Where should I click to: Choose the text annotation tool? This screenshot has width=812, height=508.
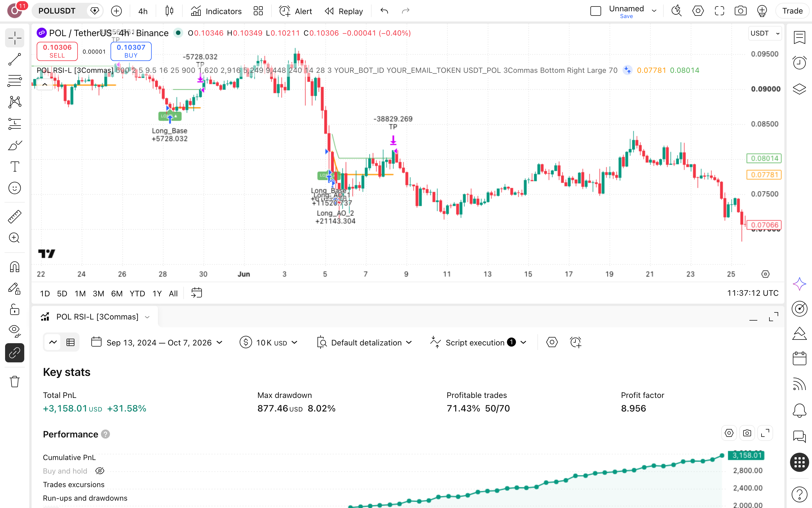[15, 167]
